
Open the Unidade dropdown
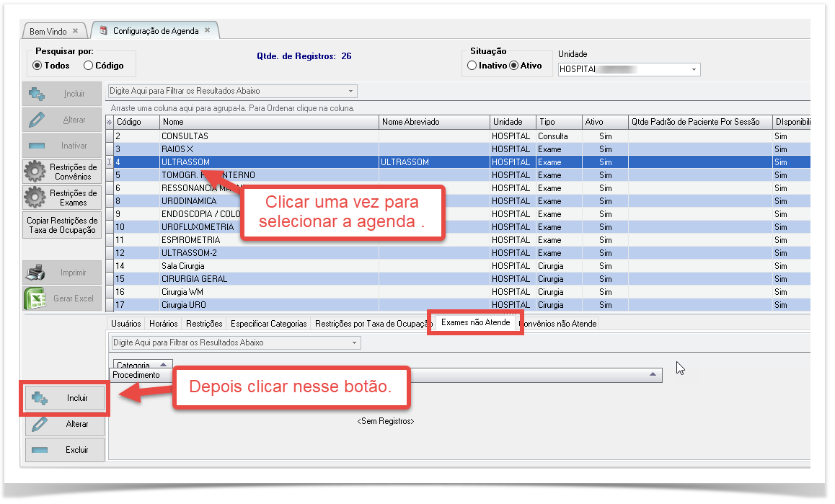coord(694,69)
